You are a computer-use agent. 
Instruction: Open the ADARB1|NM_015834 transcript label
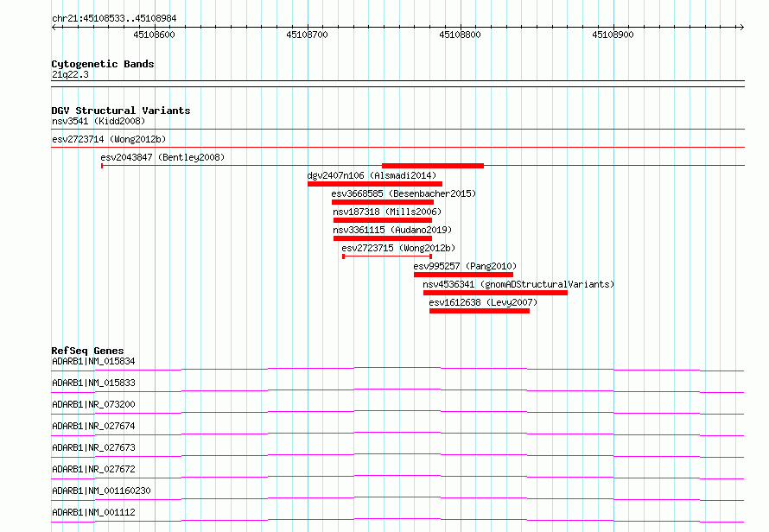pyautogui.click(x=93, y=361)
